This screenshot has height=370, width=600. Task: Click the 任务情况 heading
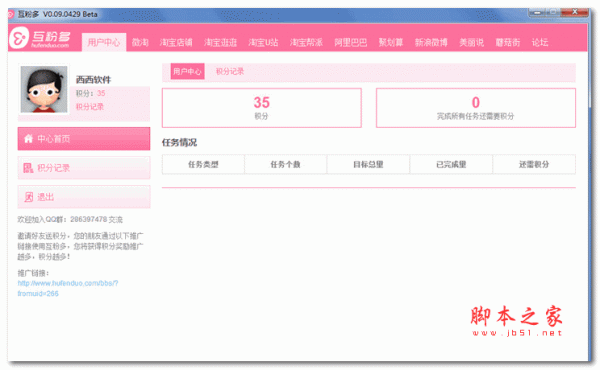pyautogui.click(x=179, y=143)
